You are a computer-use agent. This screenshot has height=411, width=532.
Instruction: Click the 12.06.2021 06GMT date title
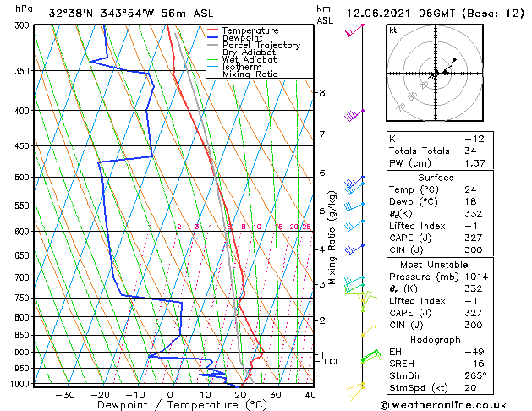401,14
